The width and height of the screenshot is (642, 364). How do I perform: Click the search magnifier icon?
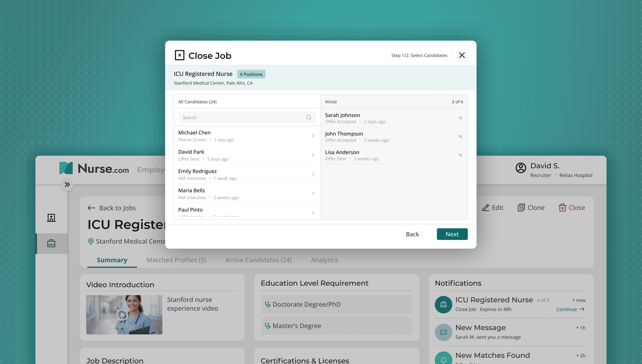[x=308, y=117]
